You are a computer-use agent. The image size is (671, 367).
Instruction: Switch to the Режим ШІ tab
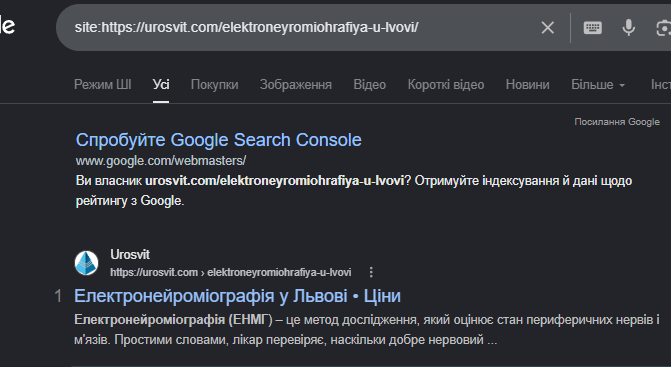point(103,85)
